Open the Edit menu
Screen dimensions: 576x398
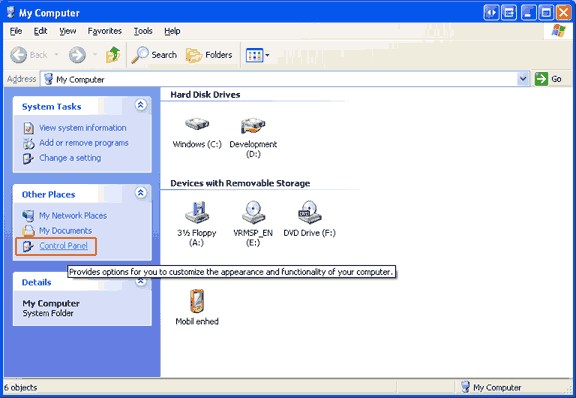click(40, 31)
